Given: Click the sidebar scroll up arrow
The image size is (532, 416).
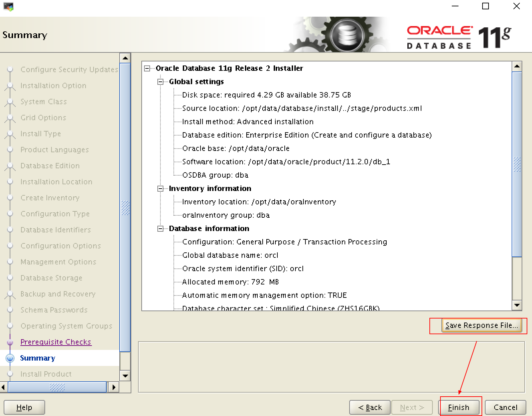Looking at the screenshot, I should 125,58.
